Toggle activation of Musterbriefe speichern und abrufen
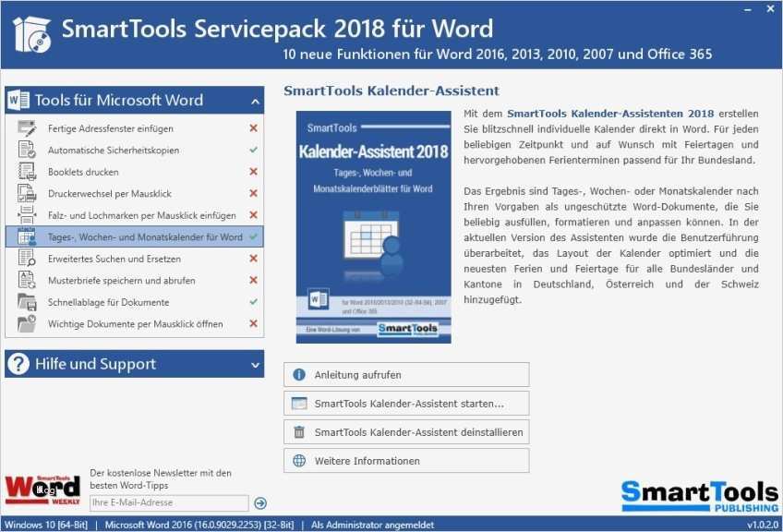This screenshot has width=783, height=532. [252, 280]
